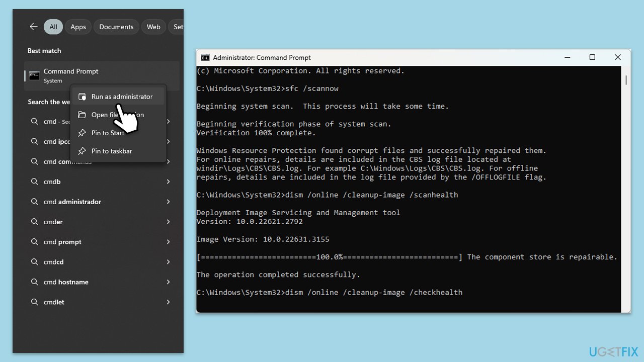Click the search icon beside cmdlet

pos(35,302)
